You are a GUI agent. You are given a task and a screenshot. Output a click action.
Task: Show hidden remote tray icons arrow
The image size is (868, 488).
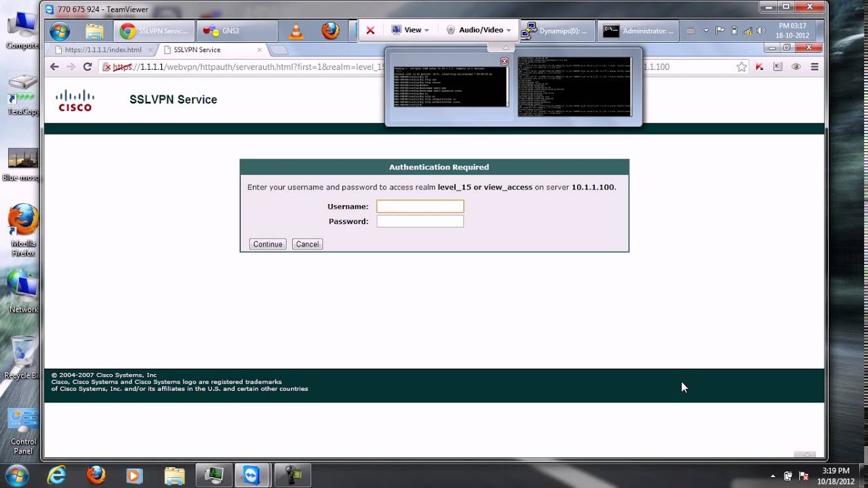pos(706,31)
